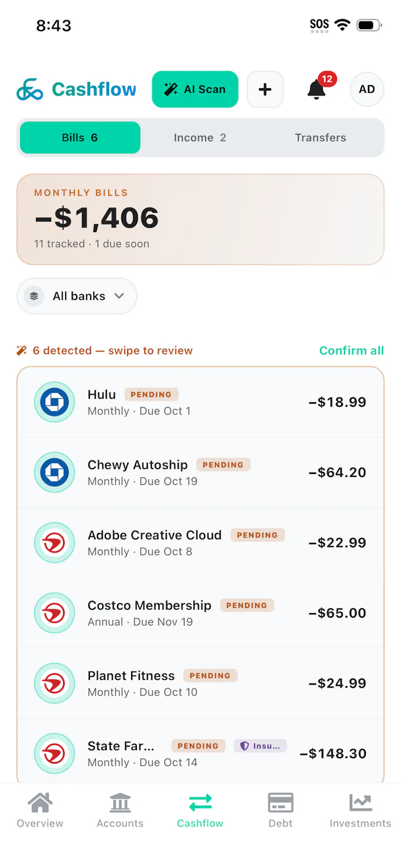Switch to the Transfers tab
This screenshot has width=401, height=868.
click(321, 137)
